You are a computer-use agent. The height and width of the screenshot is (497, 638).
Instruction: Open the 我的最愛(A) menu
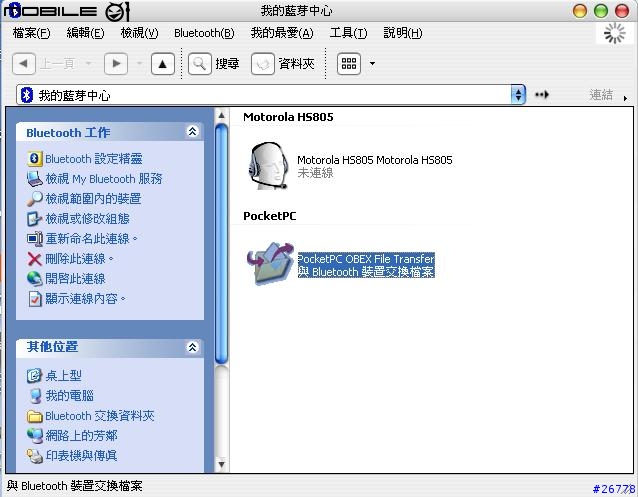point(282,33)
